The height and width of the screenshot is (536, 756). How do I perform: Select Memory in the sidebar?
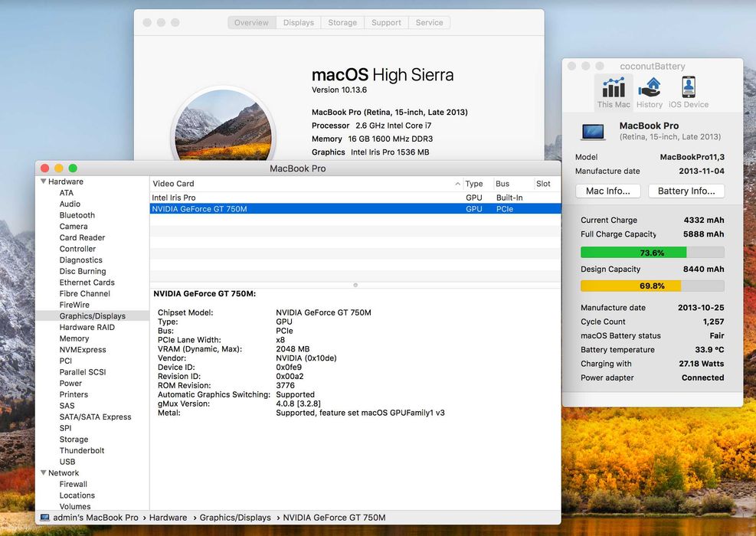pos(74,338)
